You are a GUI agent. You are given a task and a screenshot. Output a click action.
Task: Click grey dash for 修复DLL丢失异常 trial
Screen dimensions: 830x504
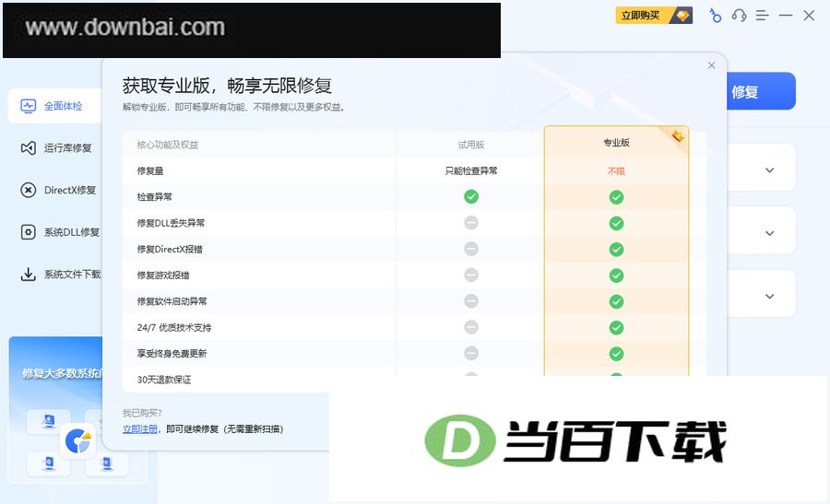point(471,223)
